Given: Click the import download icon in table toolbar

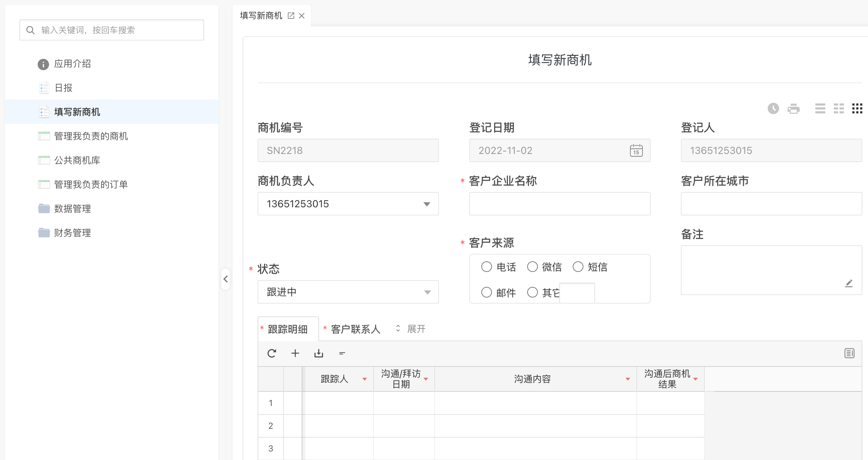Looking at the screenshot, I should [318, 353].
